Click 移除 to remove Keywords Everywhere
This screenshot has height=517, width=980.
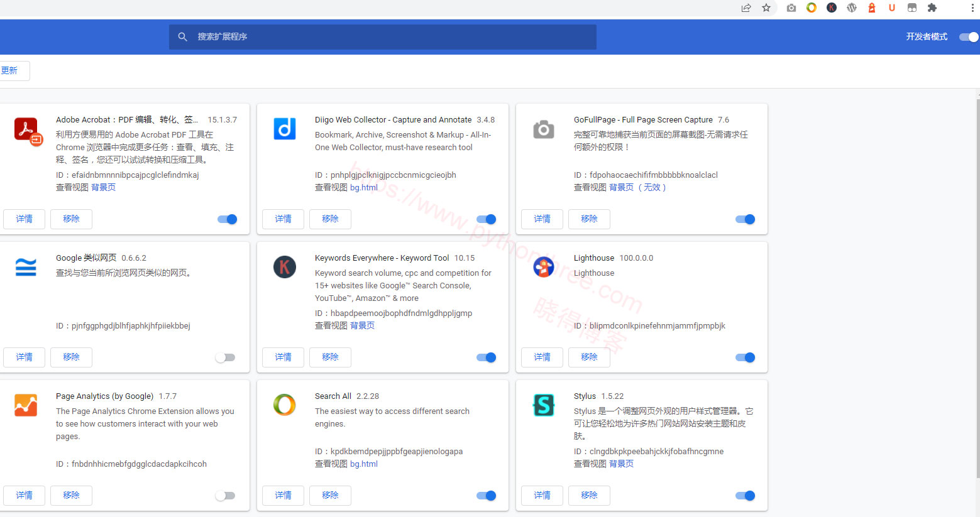coord(330,357)
